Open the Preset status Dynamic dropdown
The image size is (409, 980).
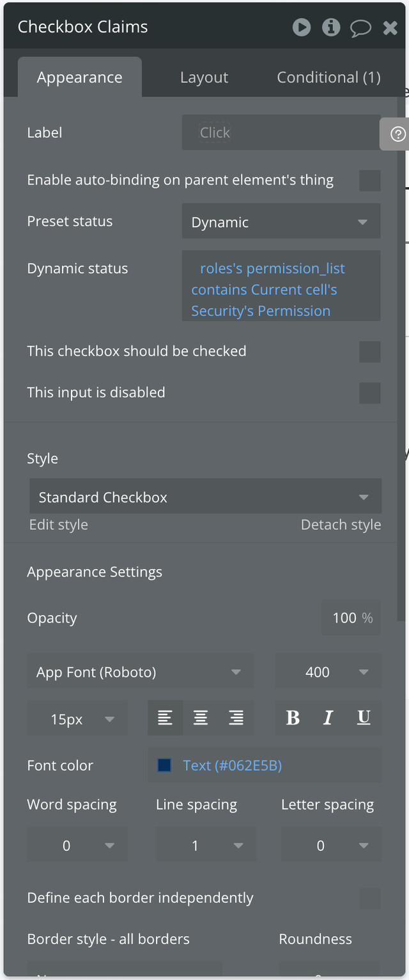(281, 222)
